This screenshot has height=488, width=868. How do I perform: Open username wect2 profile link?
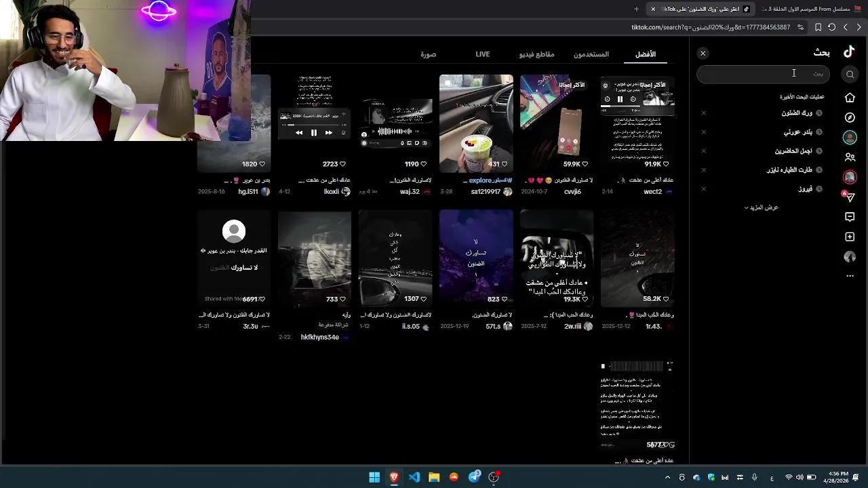(x=652, y=192)
